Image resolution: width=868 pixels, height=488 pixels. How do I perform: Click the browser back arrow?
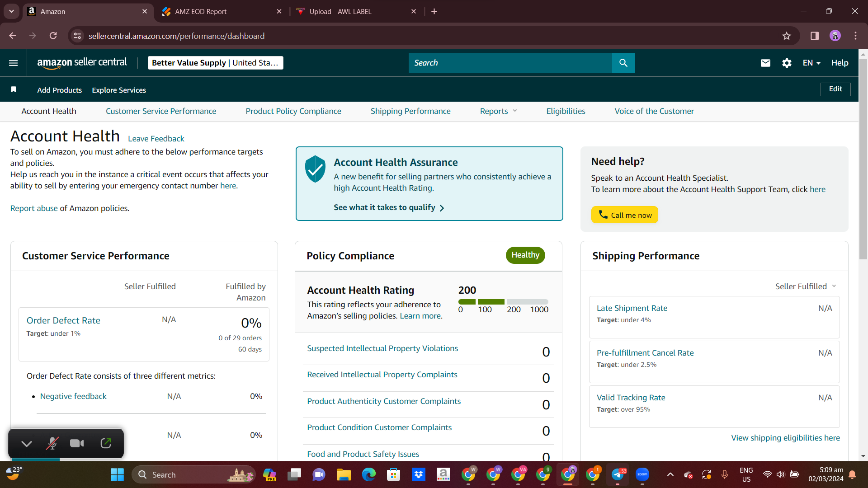click(13, 36)
